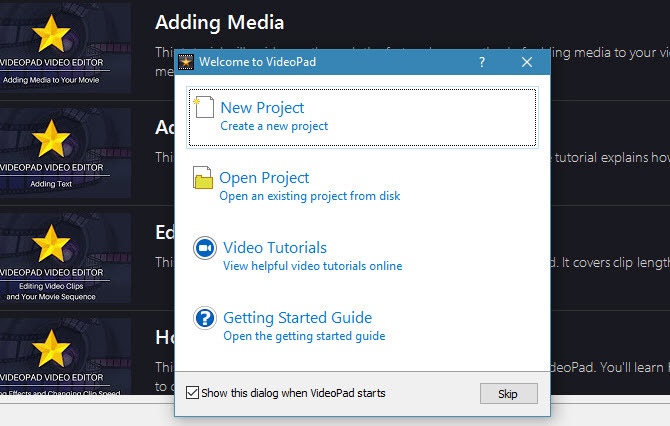Click "View helpful video tutorials online"

click(312, 266)
